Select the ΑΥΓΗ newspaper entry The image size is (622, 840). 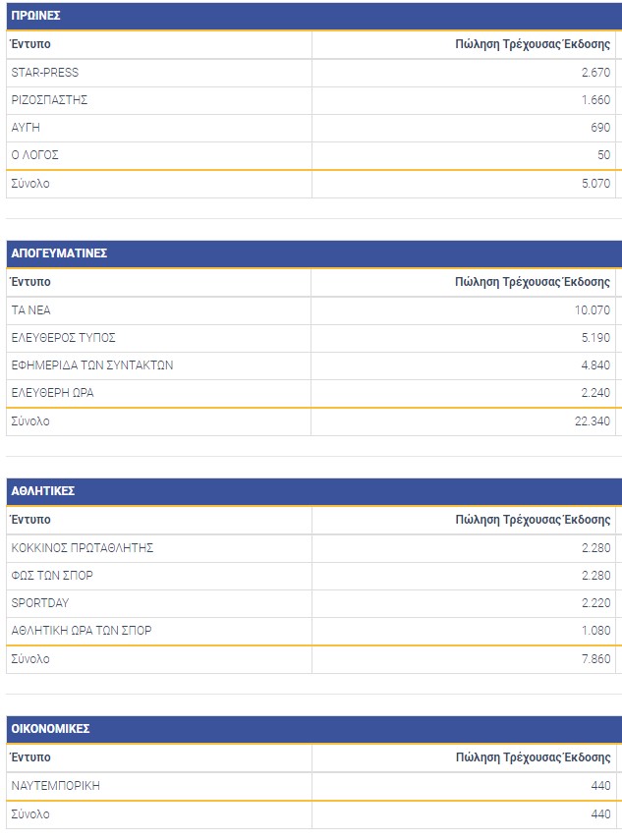tap(26, 128)
